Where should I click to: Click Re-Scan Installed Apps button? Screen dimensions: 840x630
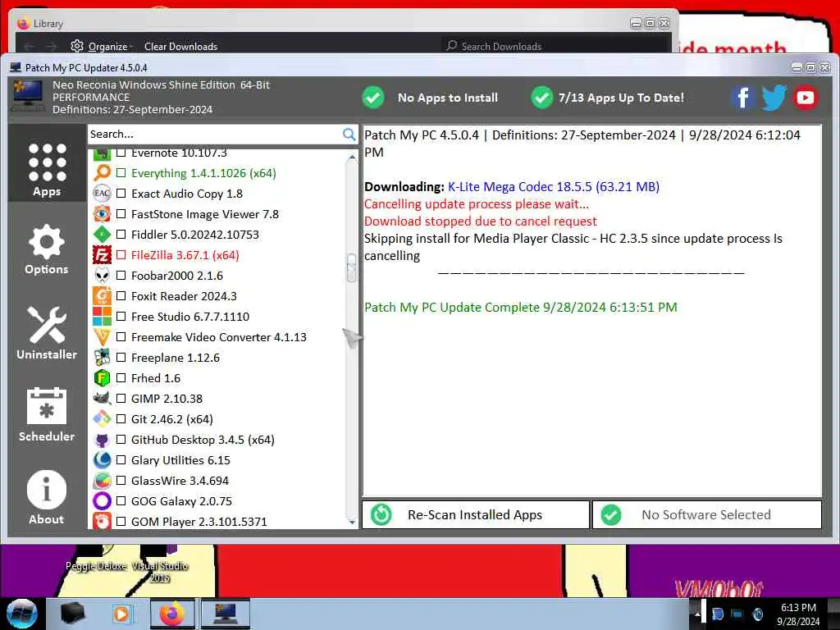pyautogui.click(x=475, y=515)
